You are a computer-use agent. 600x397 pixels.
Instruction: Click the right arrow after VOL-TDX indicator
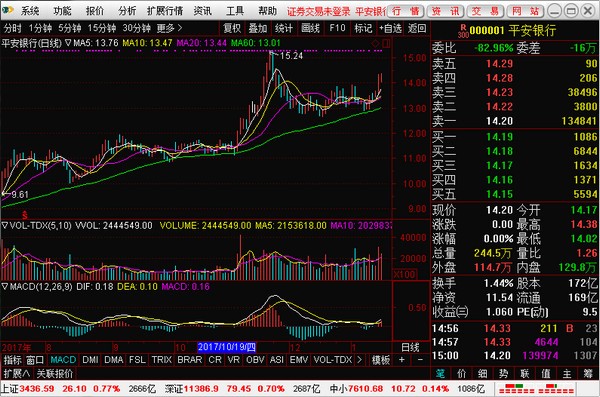359,359
